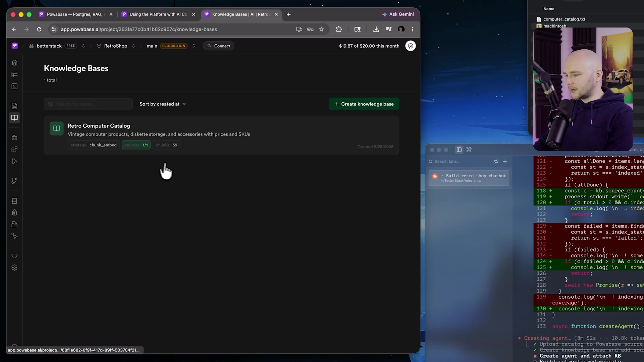Toggle the sidebar panel icon in terminal window
This screenshot has width=644, height=362.
tap(459, 149)
